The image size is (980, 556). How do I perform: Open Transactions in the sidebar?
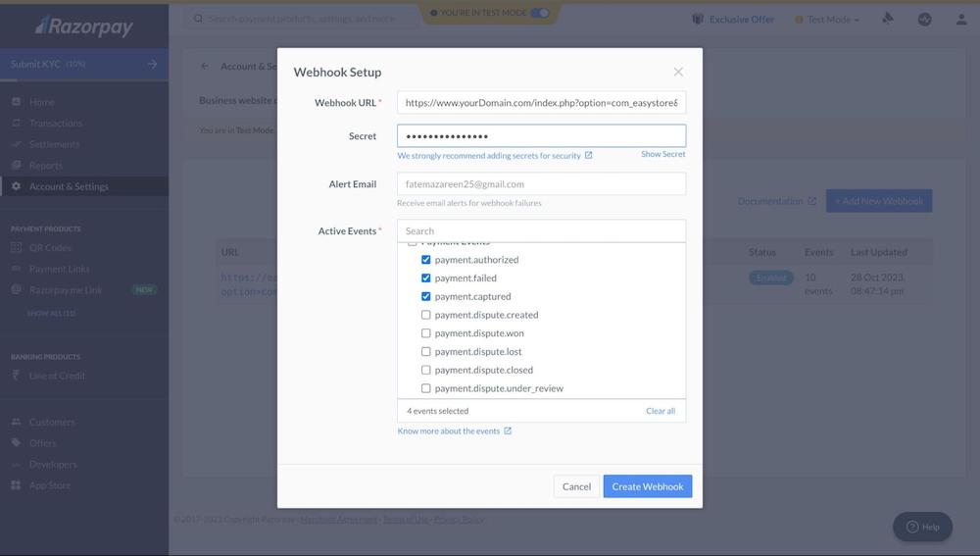coord(56,124)
